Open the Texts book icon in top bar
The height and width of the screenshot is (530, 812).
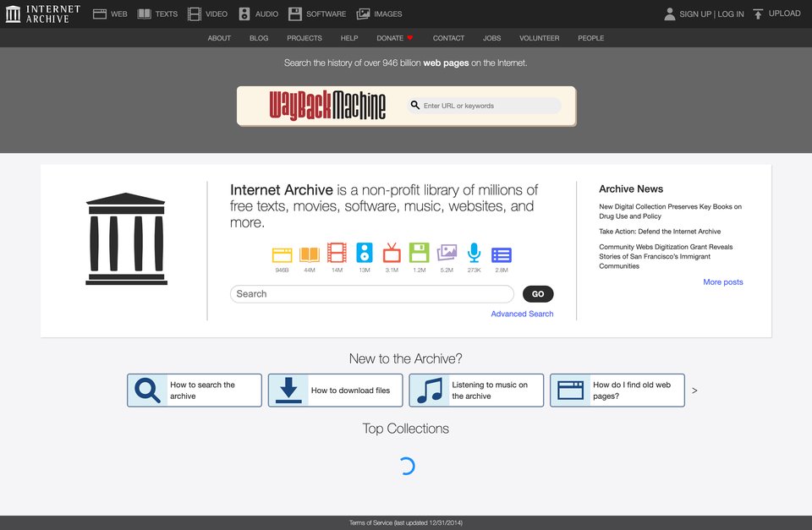point(144,14)
